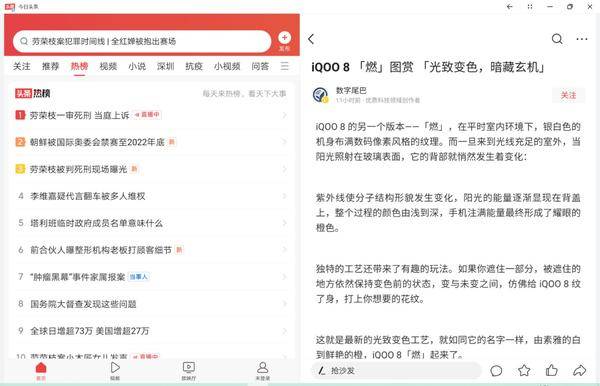
Task: Click the article title iQOO 8「燃」图赏
Action: 427,67
